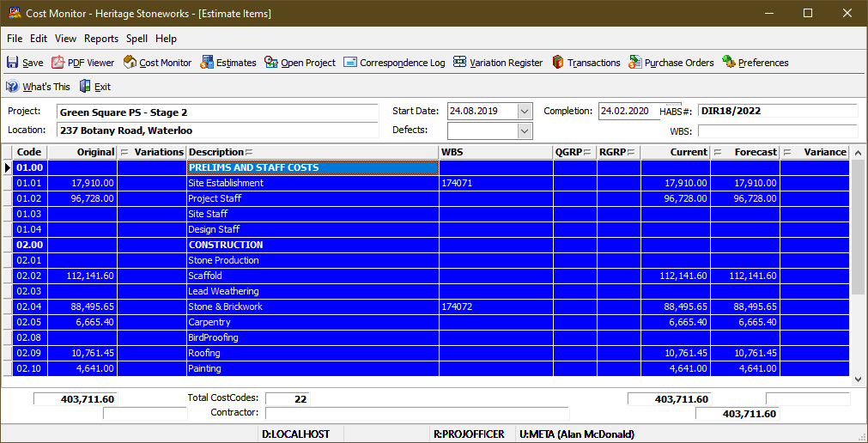Open the Defects date dropdown

[525, 130]
